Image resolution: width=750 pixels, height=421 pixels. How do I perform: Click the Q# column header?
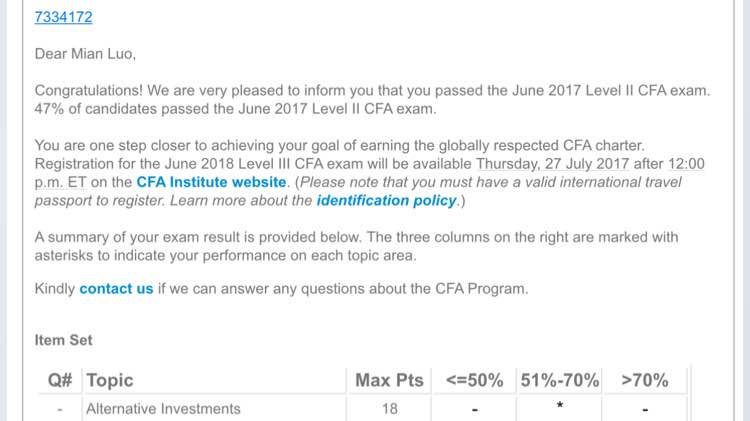(x=60, y=380)
